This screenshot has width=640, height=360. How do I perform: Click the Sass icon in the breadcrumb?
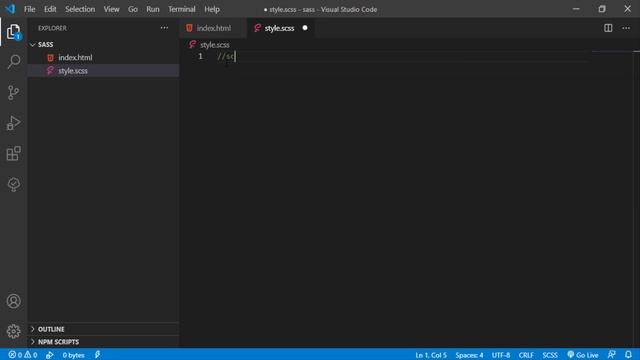point(192,44)
